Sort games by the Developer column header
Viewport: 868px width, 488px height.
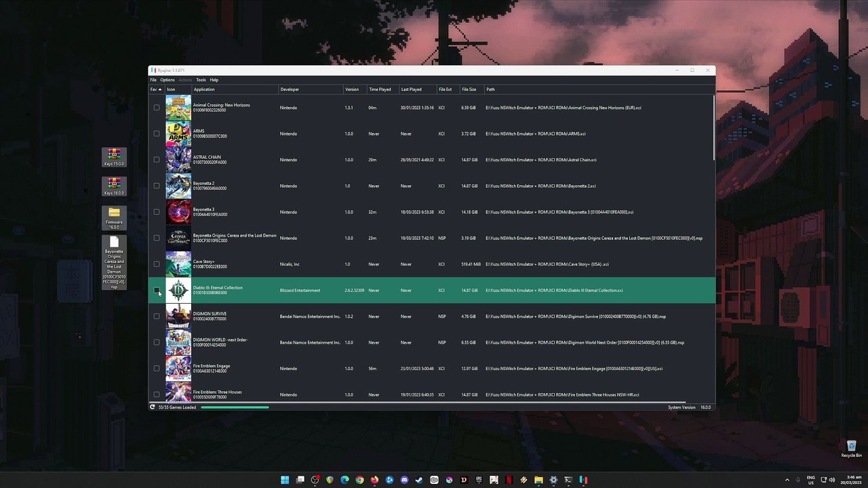310,89
